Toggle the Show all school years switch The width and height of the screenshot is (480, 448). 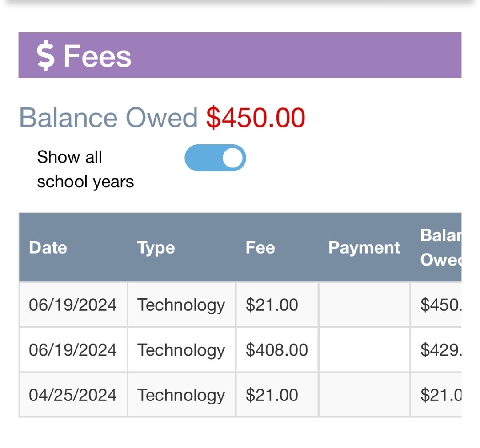click(215, 158)
